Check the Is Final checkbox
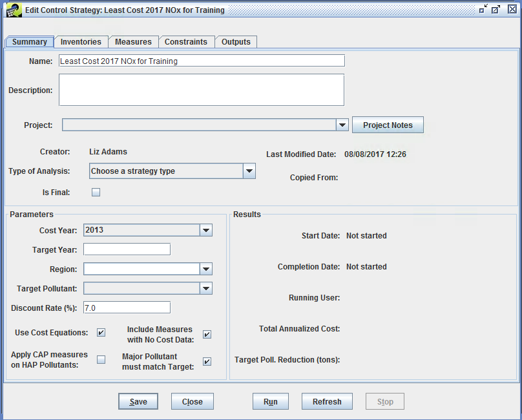Screen dimensions: 522x420 (96, 192)
